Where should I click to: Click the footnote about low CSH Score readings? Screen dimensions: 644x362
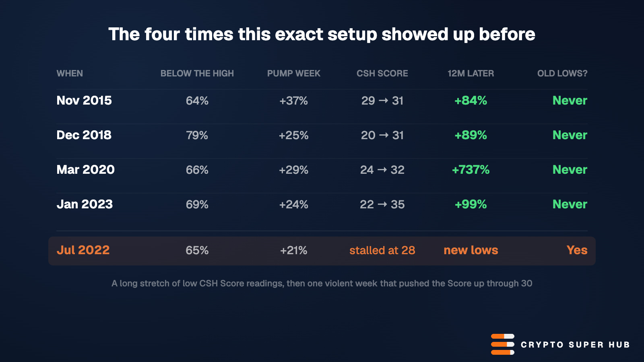[322, 283]
